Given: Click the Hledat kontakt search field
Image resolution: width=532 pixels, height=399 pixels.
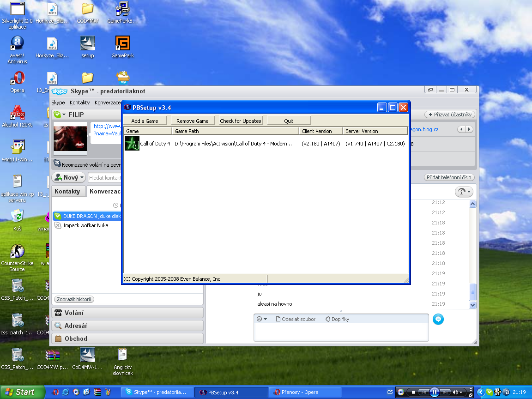Looking at the screenshot, I should [105, 177].
